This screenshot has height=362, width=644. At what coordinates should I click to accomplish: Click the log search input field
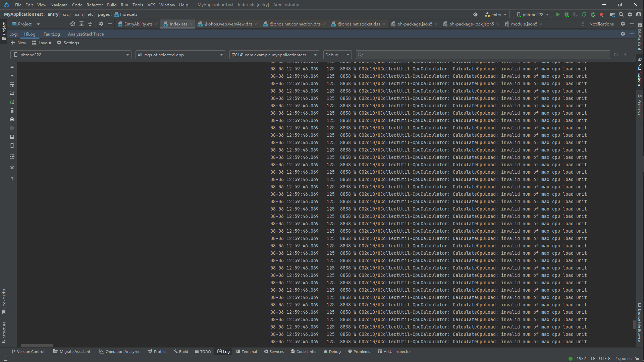pos(483,55)
